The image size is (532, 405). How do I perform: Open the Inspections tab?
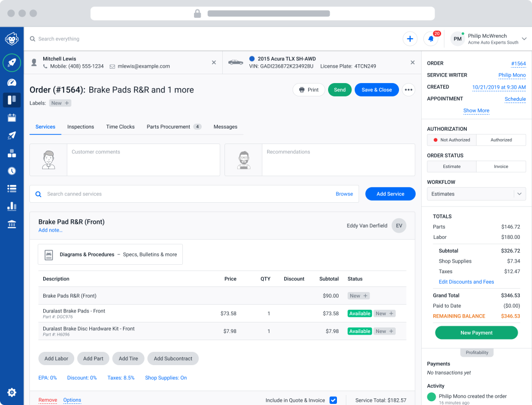tap(80, 126)
